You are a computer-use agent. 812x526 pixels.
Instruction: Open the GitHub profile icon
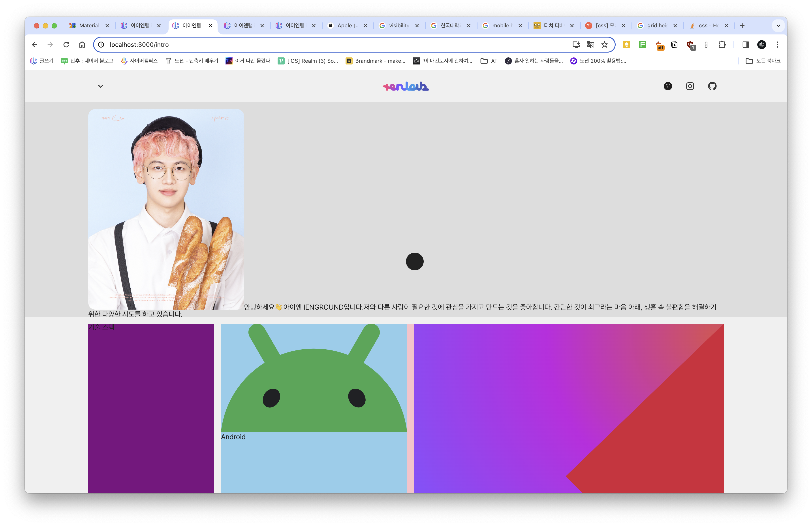pos(712,86)
